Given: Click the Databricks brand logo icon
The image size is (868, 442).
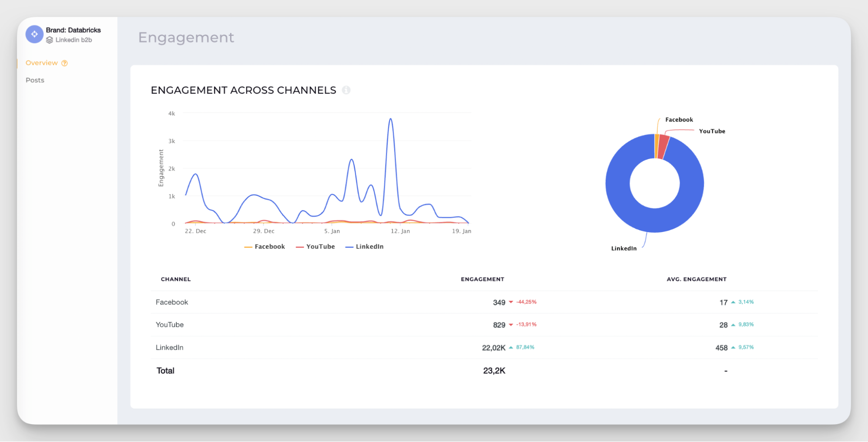Looking at the screenshot, I should pos(34,34).
